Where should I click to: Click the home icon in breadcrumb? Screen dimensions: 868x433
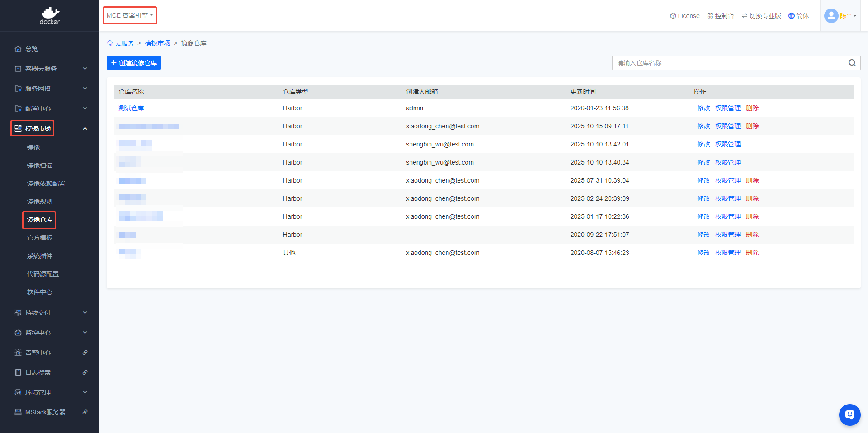point(110,43)
